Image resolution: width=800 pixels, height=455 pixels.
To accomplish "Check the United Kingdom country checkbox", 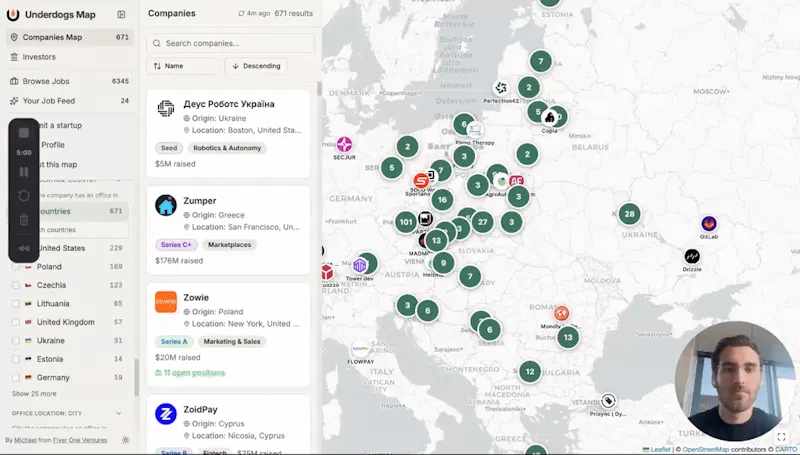I will [16, 322].
